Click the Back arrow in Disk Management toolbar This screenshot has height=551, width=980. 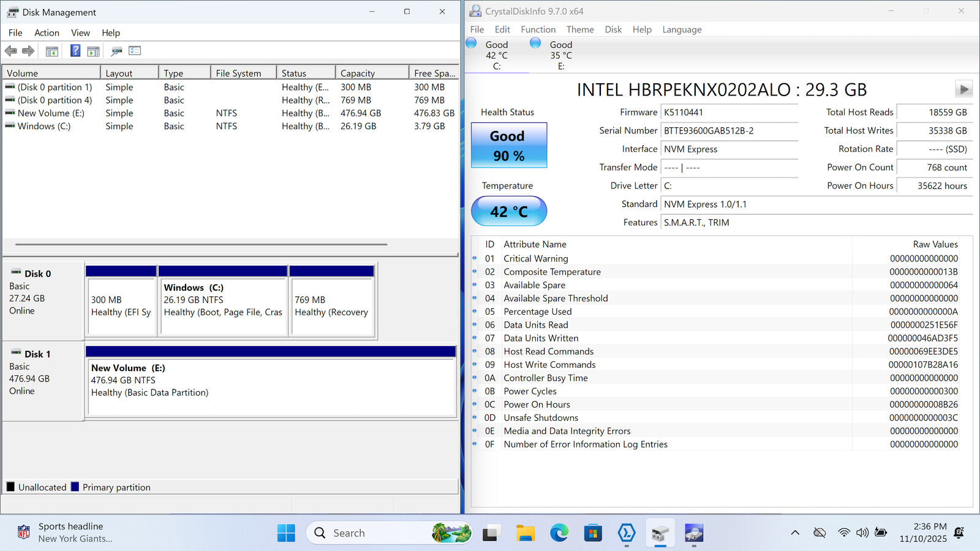(10, 51)
